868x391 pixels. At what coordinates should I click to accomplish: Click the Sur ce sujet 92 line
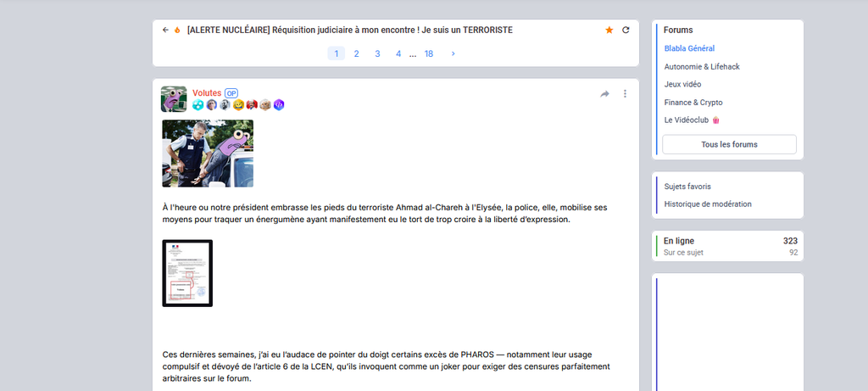click(730, 253)
